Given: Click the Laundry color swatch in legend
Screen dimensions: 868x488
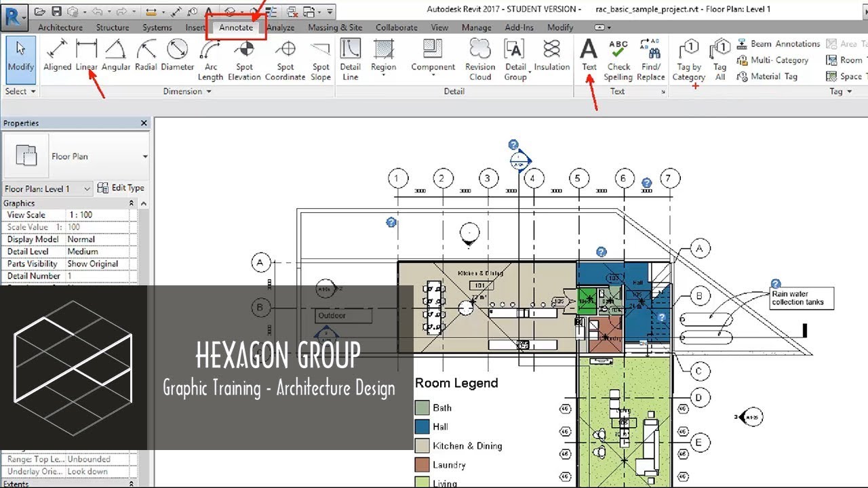Looking at the screenshot, I should pos(422,465).
